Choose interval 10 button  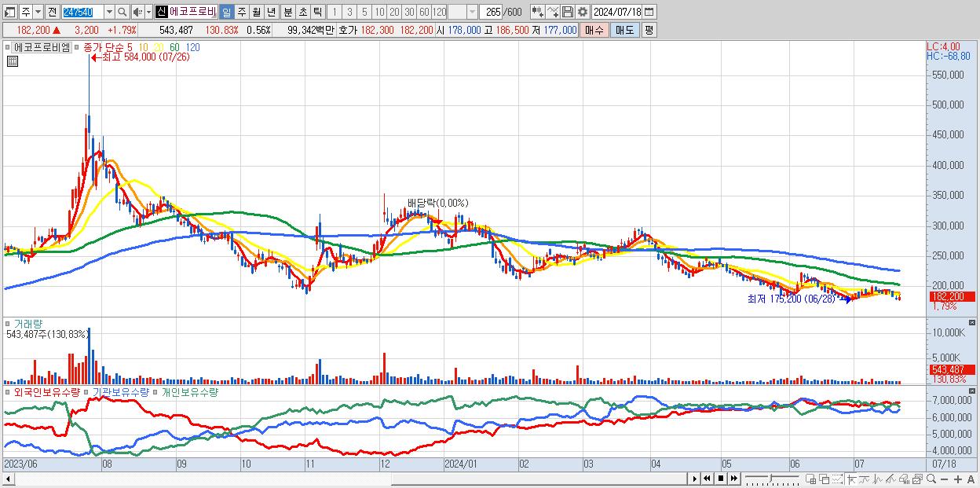click(379, 12)
